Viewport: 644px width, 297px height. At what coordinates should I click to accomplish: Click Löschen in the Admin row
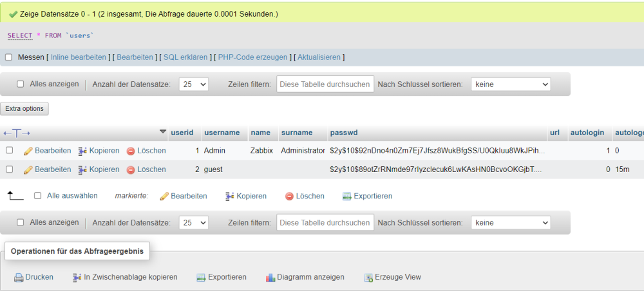coord(151,151)
